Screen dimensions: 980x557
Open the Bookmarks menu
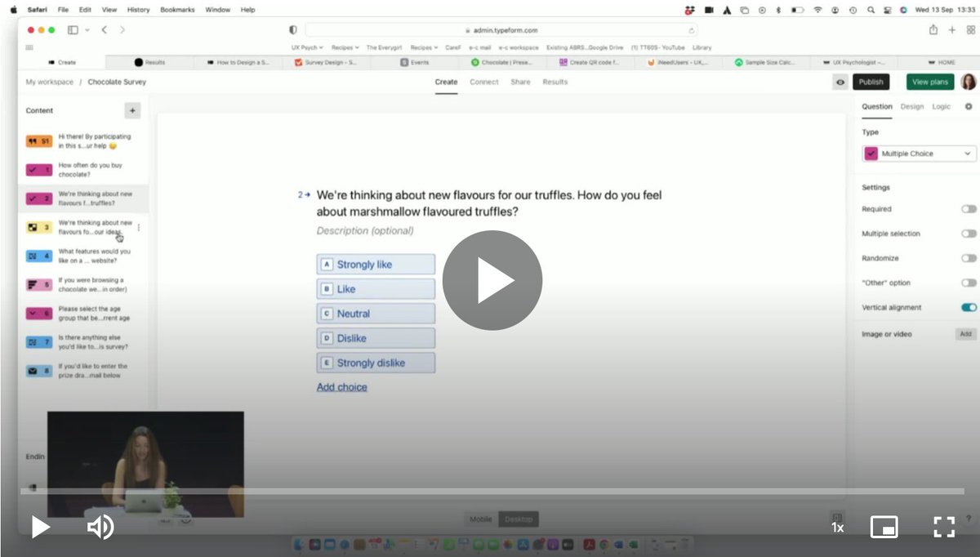point(177,10)
